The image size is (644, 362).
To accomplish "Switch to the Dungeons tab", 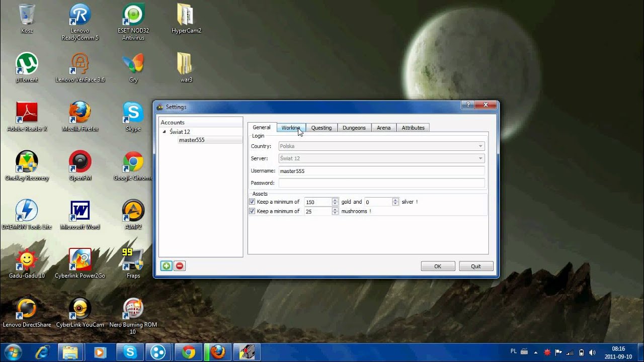I will point(354,128).
